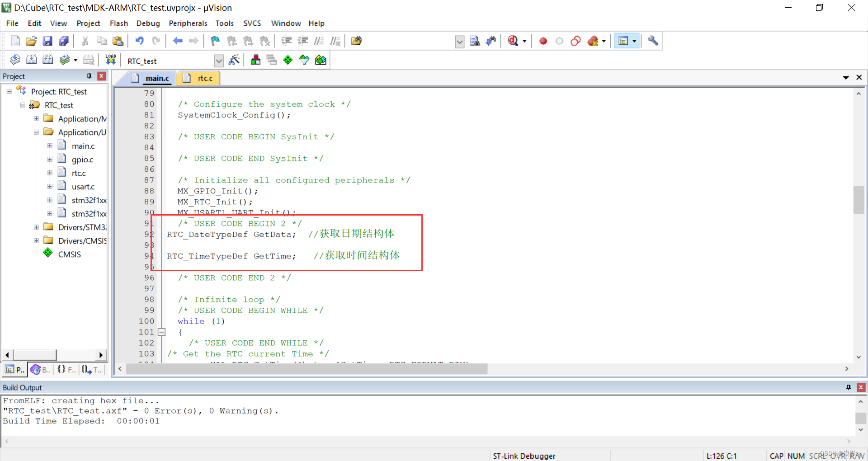This screenshot has height=461, width=868.
Task: Expand Drivers/CMSIS folder
Action: (x=36, y=241)
